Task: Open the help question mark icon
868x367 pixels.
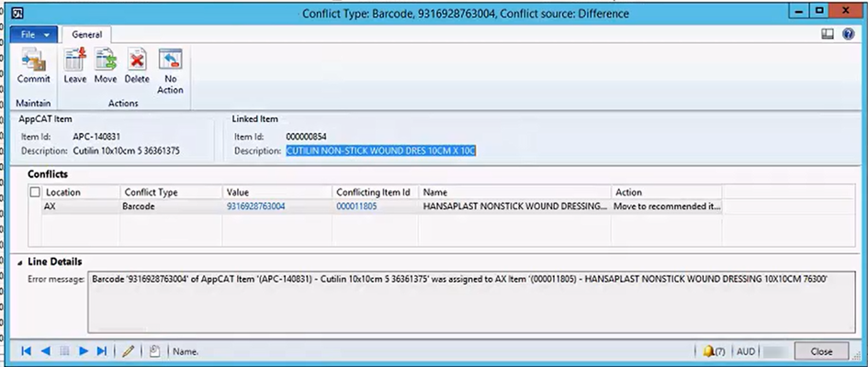Action: [x=849, y=34]
